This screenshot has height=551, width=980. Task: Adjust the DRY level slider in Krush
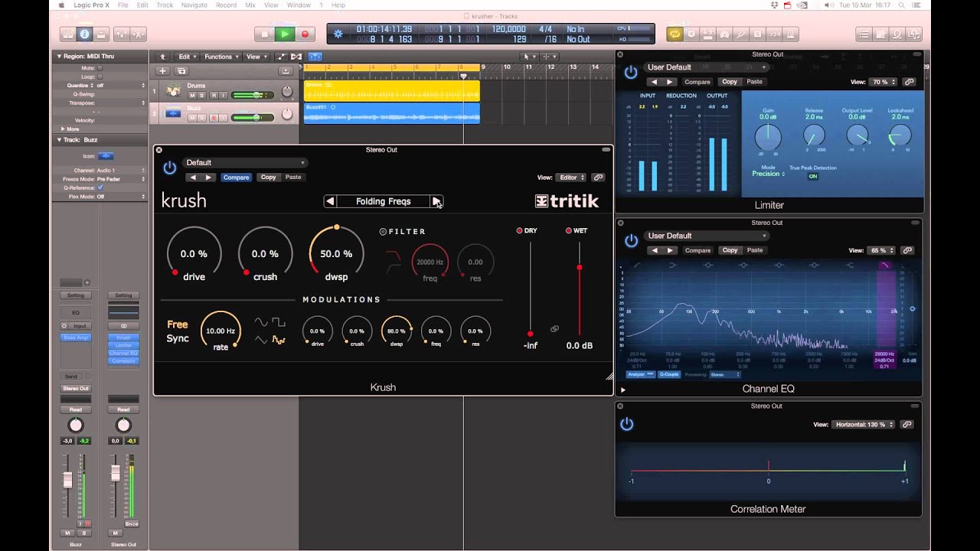click(x=530, y=289)
